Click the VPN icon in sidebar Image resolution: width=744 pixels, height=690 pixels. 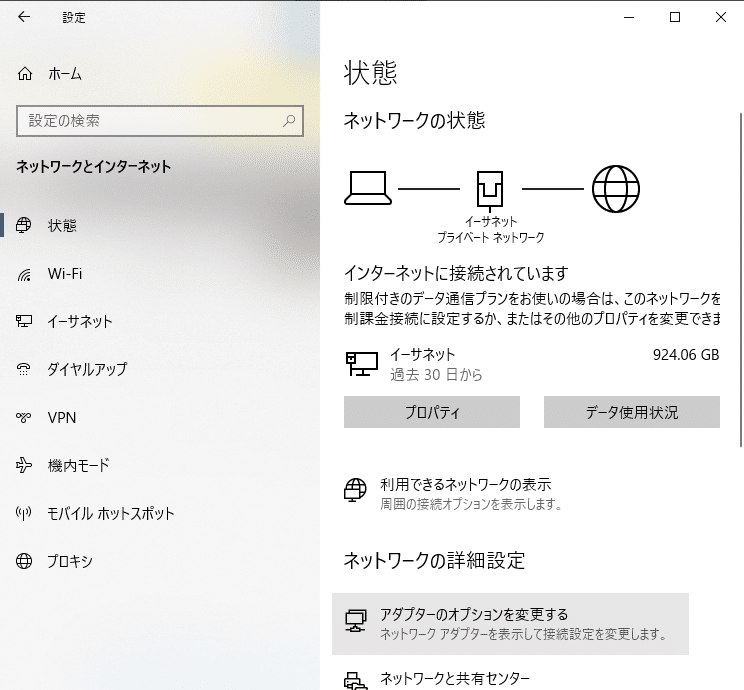point(24,418)
